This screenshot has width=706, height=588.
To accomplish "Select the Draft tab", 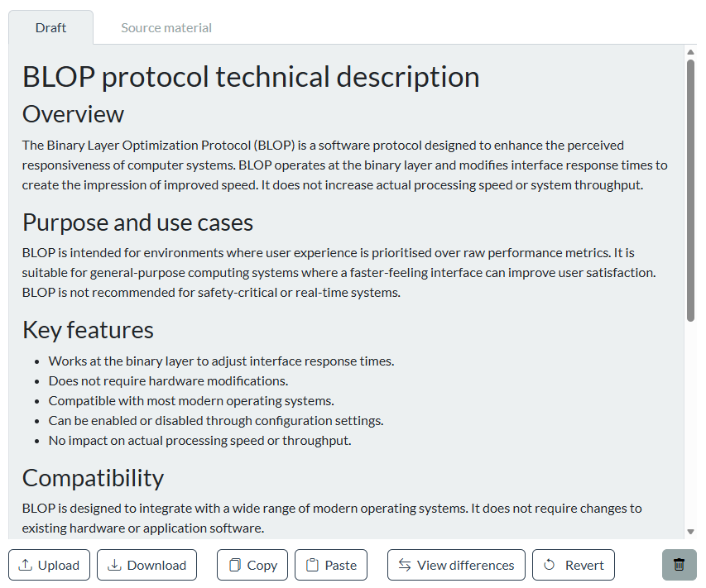I will (51, 28).
